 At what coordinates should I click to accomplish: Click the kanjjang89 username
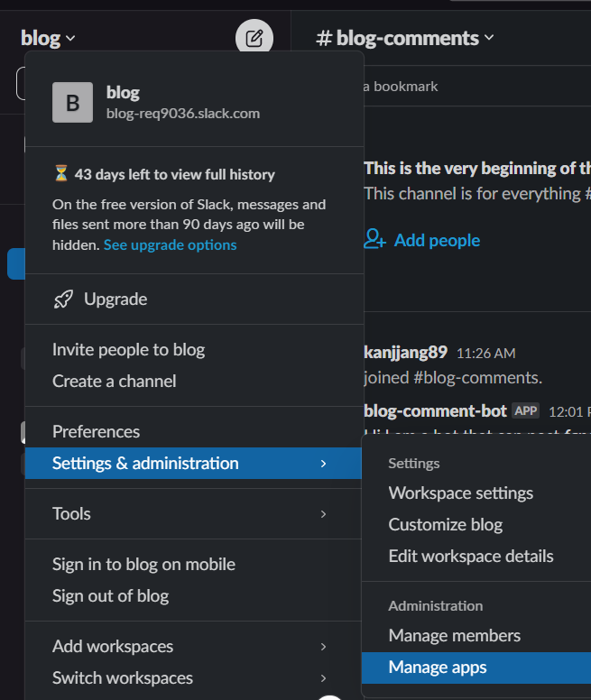tap(405, 352)
